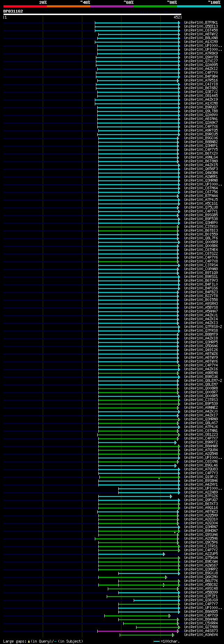This screenshot has height=644, width=224.
Task: Click UniRef100_Q008R9 label
Action: (x=201, y=242)
